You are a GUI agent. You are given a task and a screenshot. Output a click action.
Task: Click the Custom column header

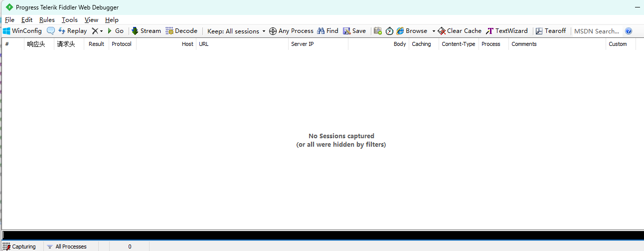tap(621, 44)
